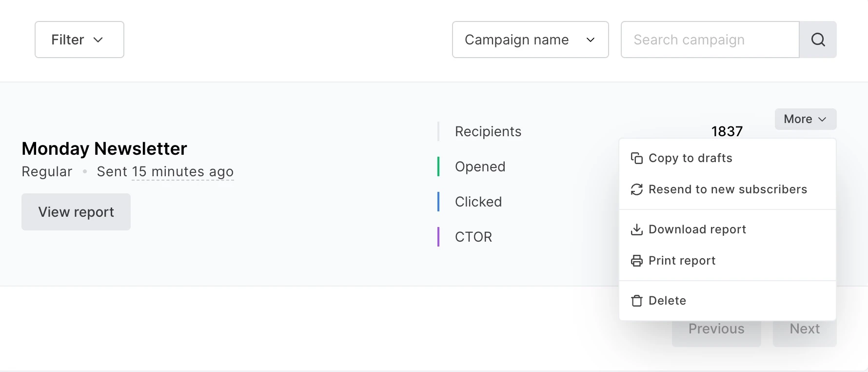Image resolution: width=868 pixels, height=372 pixels.
Task: Click the Sent 15 minutes ago timestamp
Action: click(x=165, y=172)
